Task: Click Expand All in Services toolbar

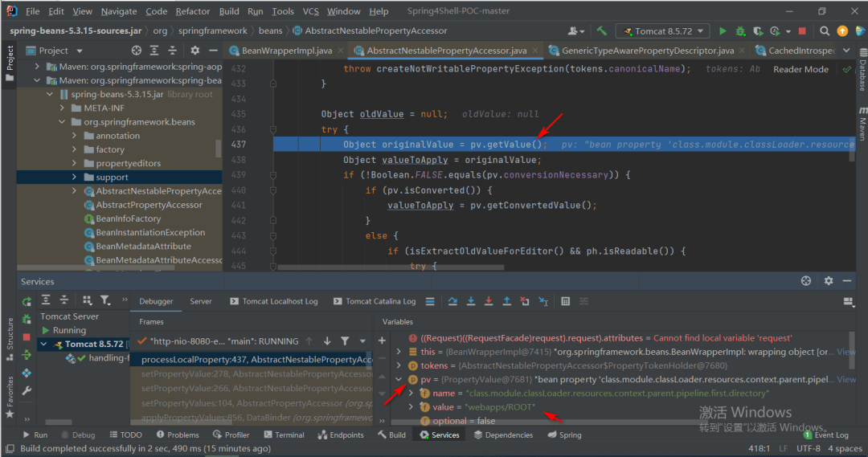Action: (46, 300)
